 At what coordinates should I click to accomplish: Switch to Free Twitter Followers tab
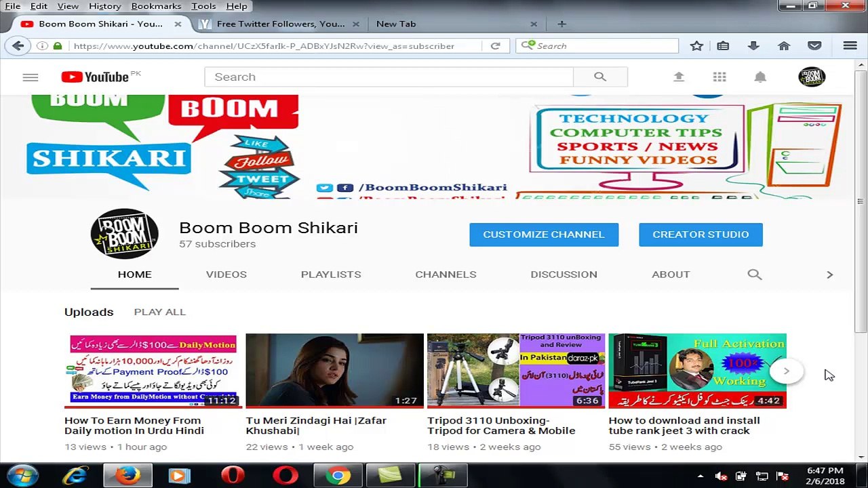280,24
